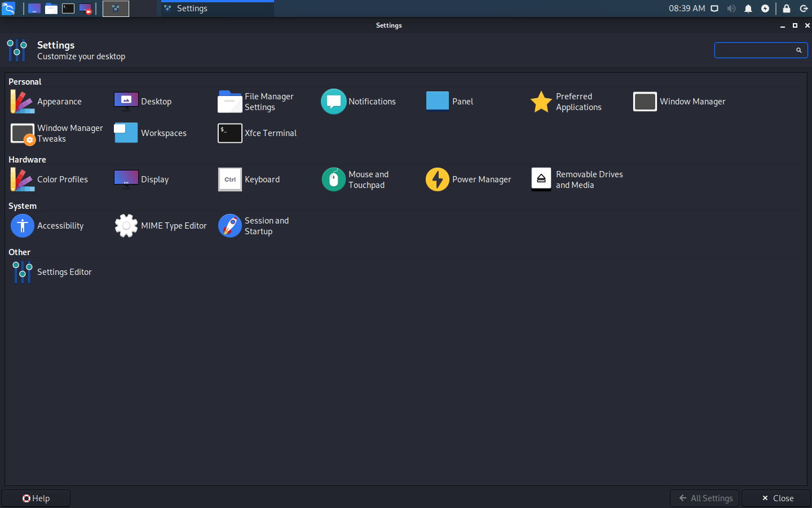The image size is (812, 508).
Task: Click the 'Removable Drives and Media' label
Action: 589,179
